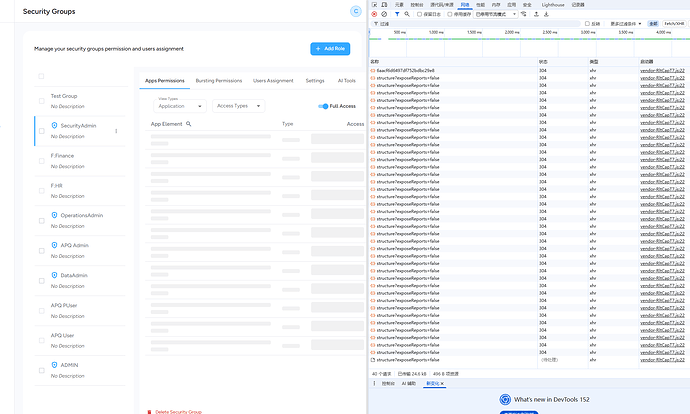Viewport: 690px width, 414px height.
Task: Close the 新变化 drawer tab
Action: pyautogui.click(x=442, y=384)
